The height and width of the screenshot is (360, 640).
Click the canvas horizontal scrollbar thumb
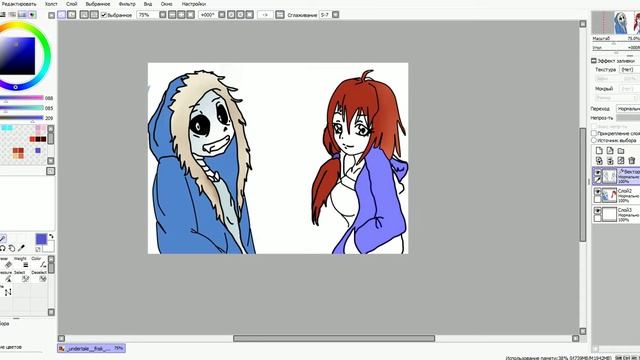pyautogui.click(x=334, y=338)
